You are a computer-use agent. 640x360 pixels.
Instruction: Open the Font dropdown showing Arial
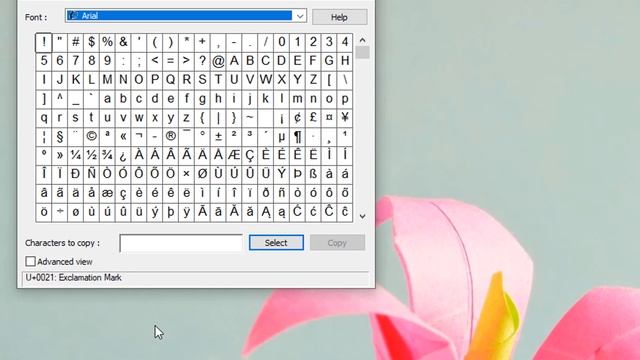pyautogui.click(x=186, y=16)
